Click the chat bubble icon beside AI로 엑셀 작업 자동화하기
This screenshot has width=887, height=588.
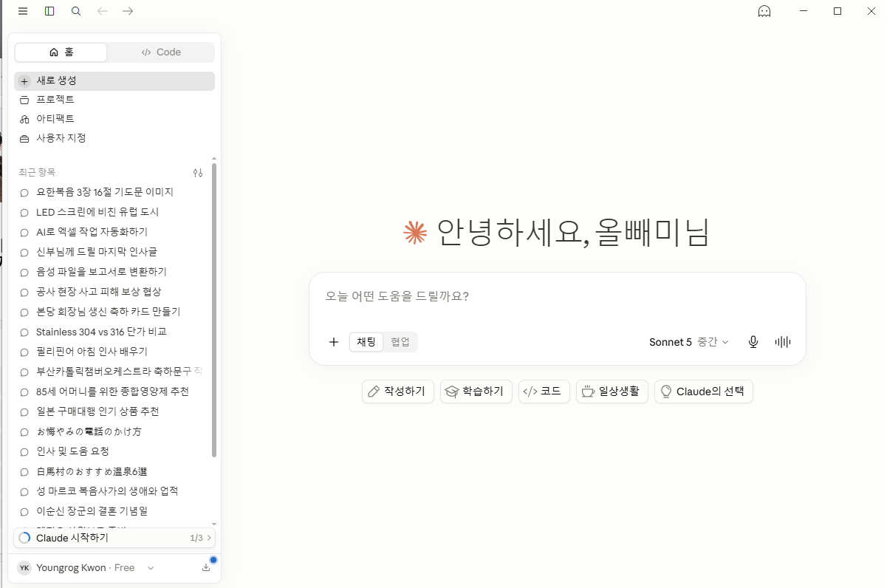(x=24, y=232)
